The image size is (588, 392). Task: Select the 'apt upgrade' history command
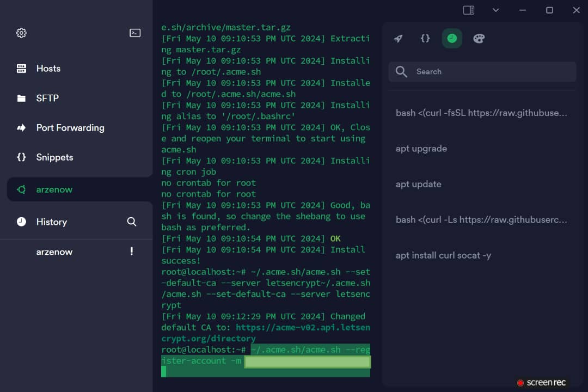click(x=421, y=149)
